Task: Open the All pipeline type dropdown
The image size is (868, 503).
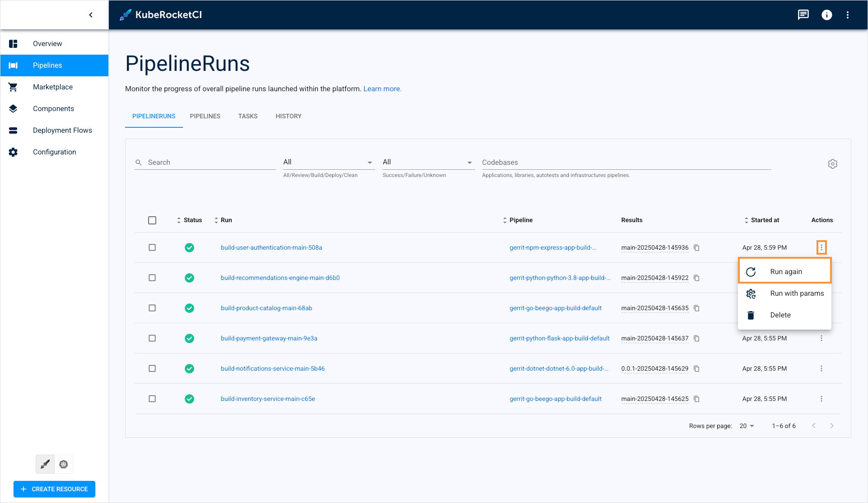Action: point(329,162)
